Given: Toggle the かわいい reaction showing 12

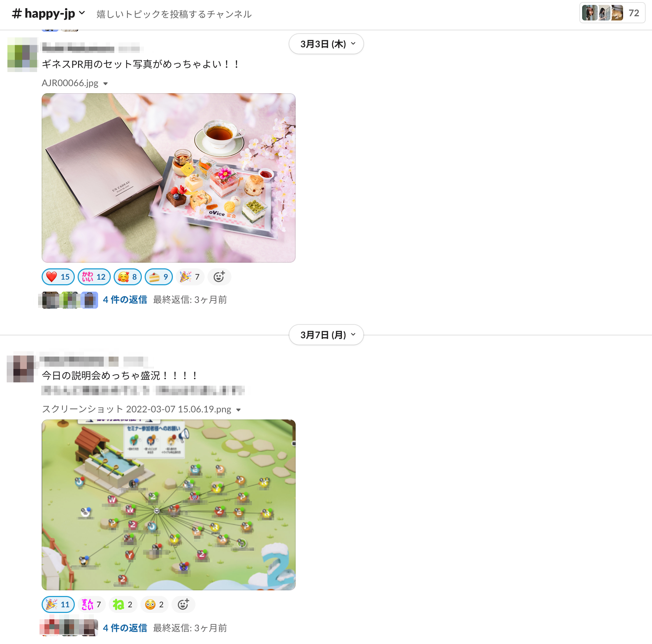Looking at the screenshot, I should click(x=94, y=277).
